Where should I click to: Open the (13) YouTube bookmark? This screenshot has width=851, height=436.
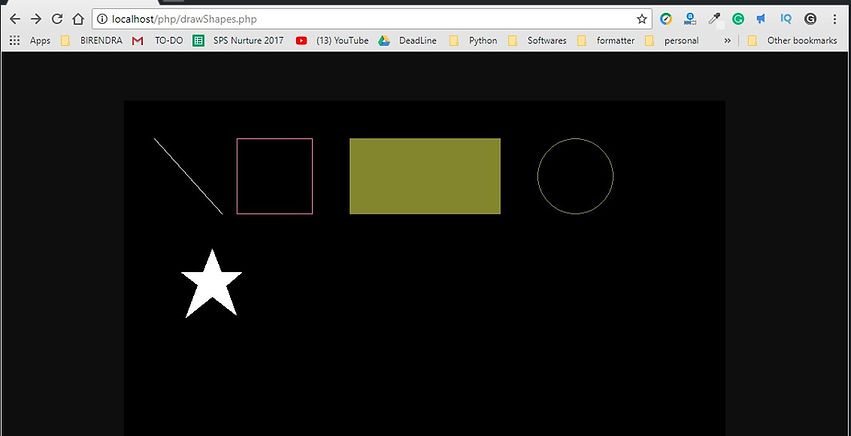332,41
